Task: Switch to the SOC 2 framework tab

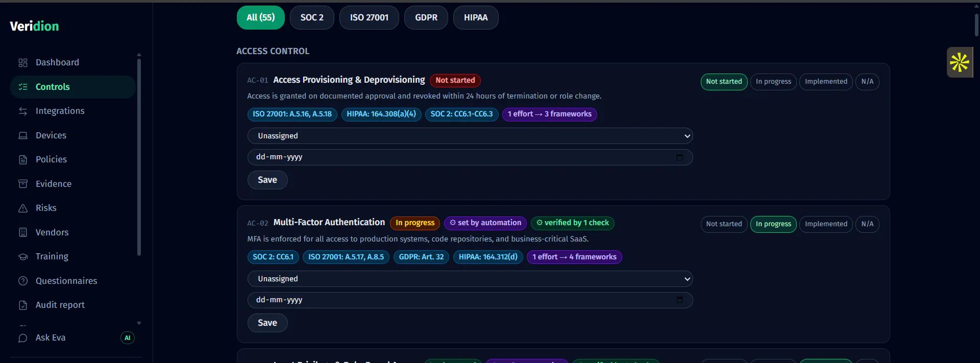Action: (x=312, y=17)
